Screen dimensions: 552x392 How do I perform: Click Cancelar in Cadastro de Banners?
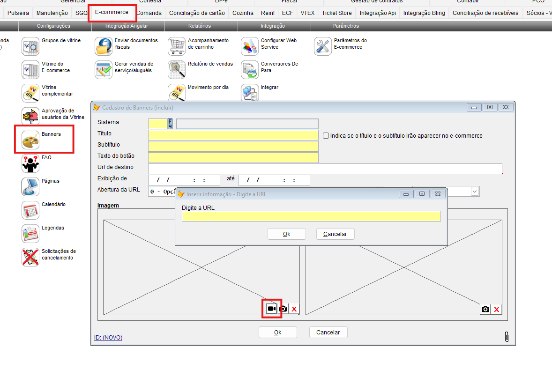tap(328, 333)
